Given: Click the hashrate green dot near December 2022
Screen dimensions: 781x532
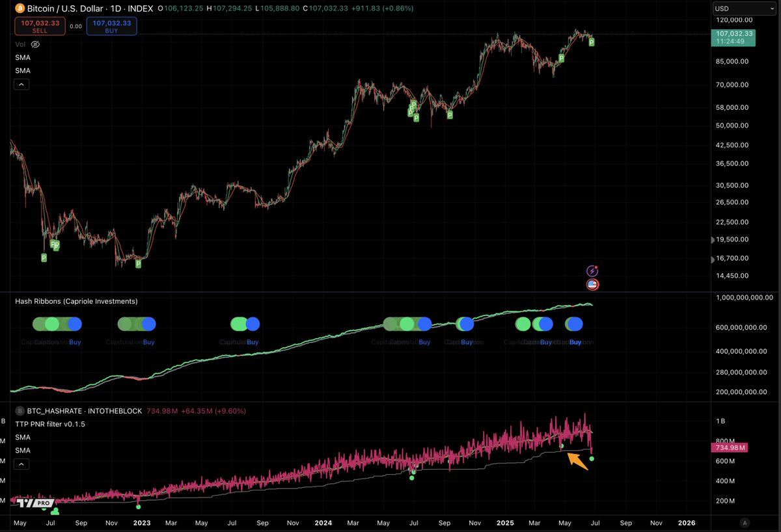Looking at the screenshot, I should click(x=138, y=506).
